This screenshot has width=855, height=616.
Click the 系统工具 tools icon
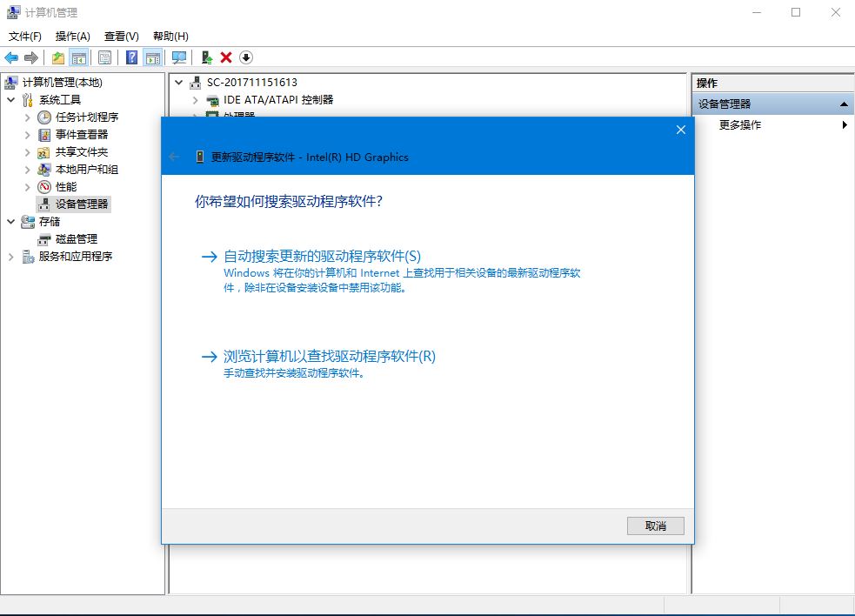coord(28,100)
